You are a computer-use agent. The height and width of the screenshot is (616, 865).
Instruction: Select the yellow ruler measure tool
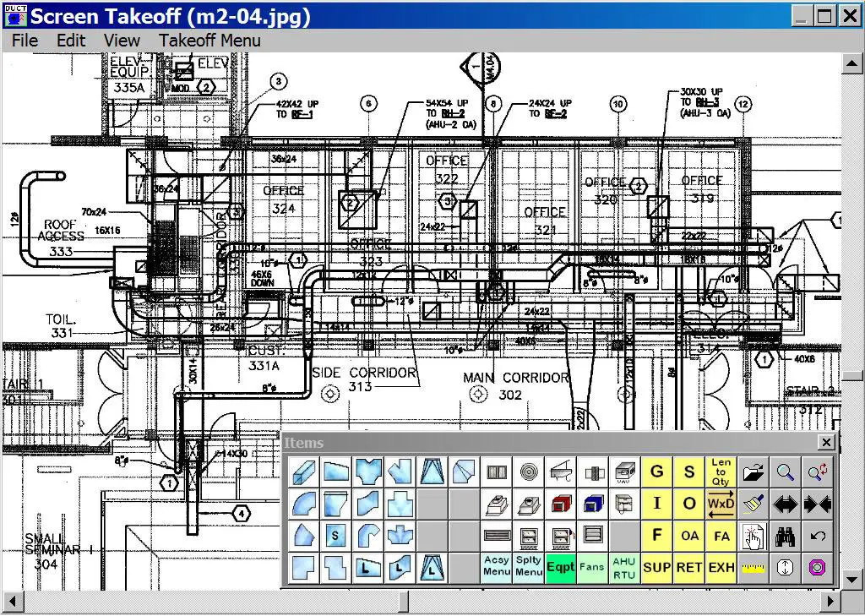click(x=753, y=568)
